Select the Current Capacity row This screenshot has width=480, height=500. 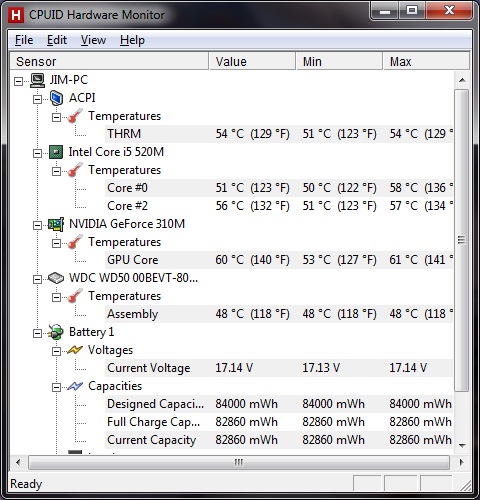279,440
